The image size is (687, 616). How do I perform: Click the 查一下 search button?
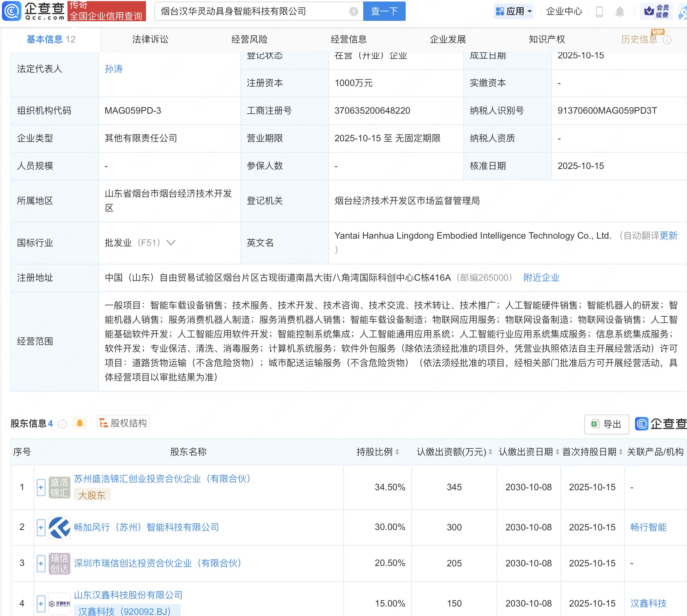[384, 11]
